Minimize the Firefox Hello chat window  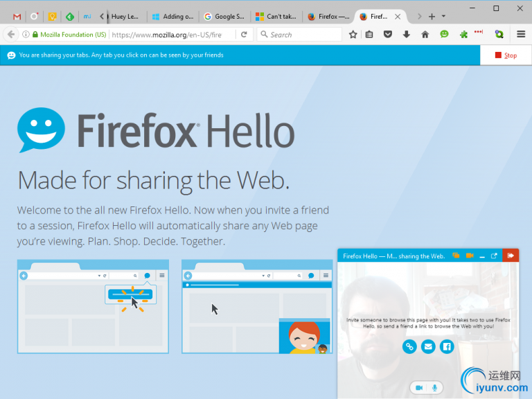482,256
